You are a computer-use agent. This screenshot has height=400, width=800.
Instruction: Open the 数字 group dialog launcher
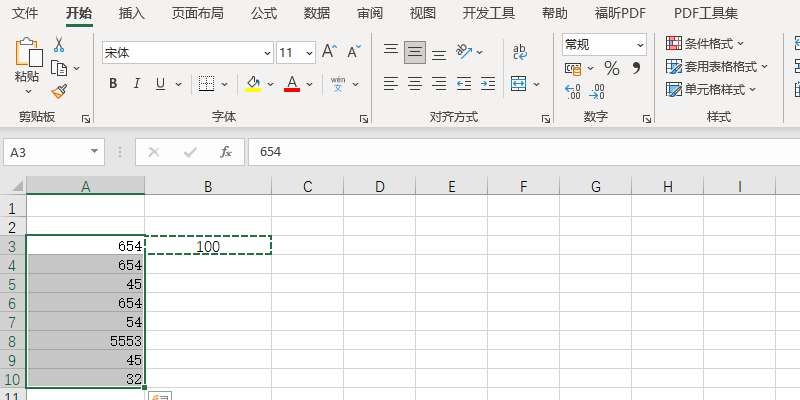tap(647, 119)
